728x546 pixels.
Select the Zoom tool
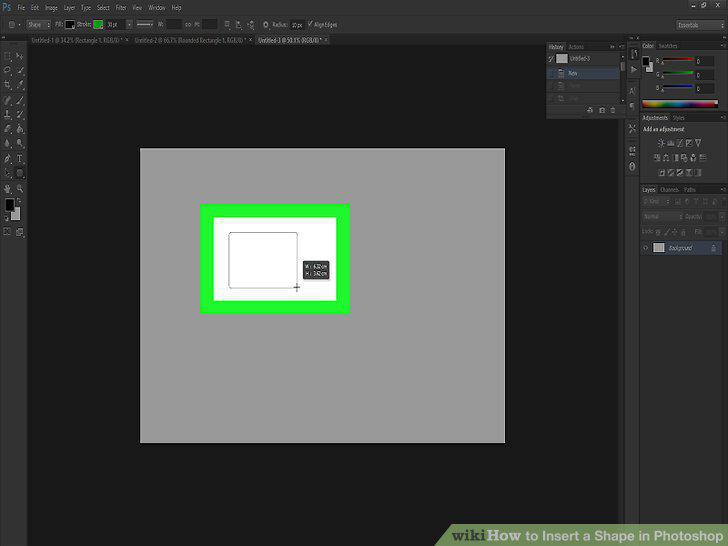tap(20, 188)
